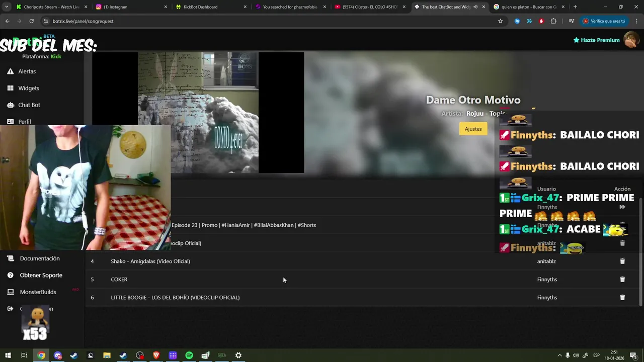Image resolution: width=644 pixels, height=362 pixels.
Task: Open the Chrome extensions puzzle menu
Action: point(553,21)
